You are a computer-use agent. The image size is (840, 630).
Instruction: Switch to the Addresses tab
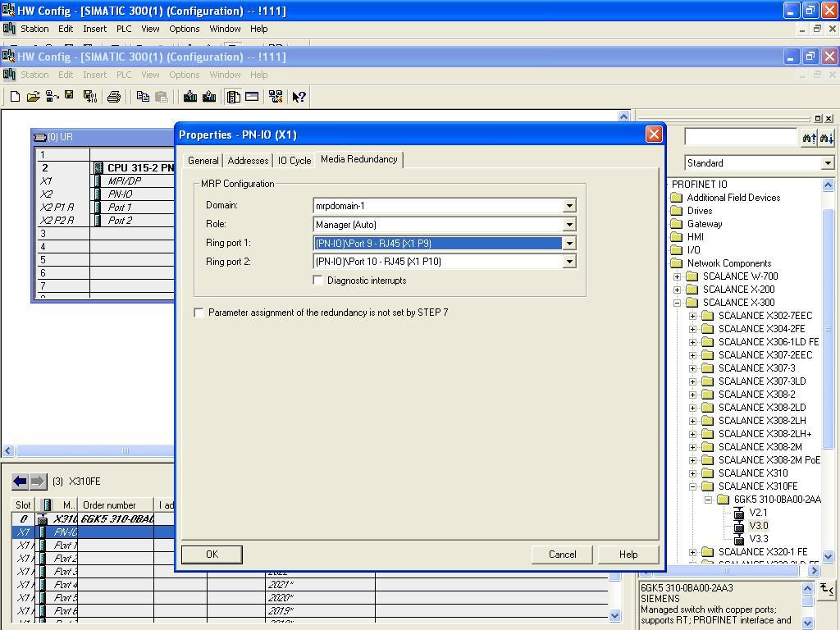click(248, 161)
